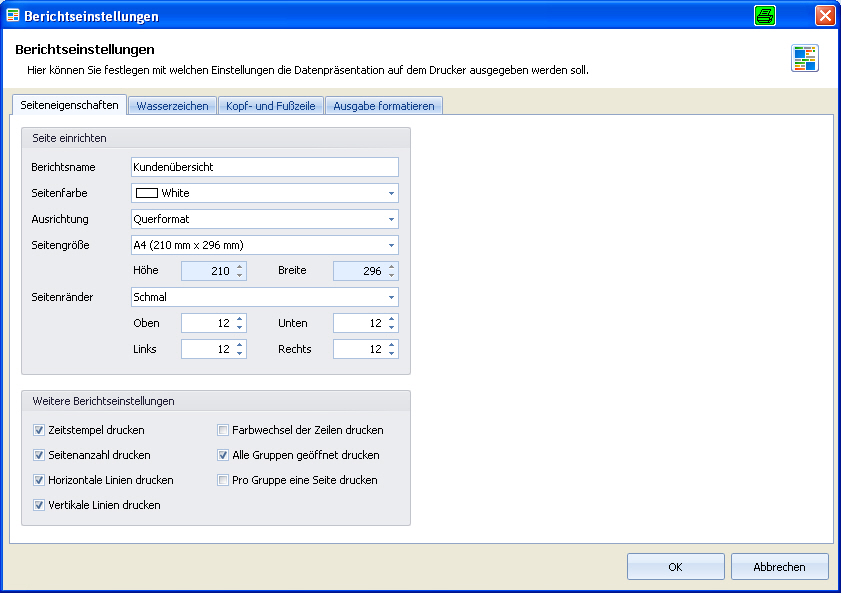Screen dimensions: 841x593
Task: Check Pro Gruppe eine Seite drucken
Action: 223,480
